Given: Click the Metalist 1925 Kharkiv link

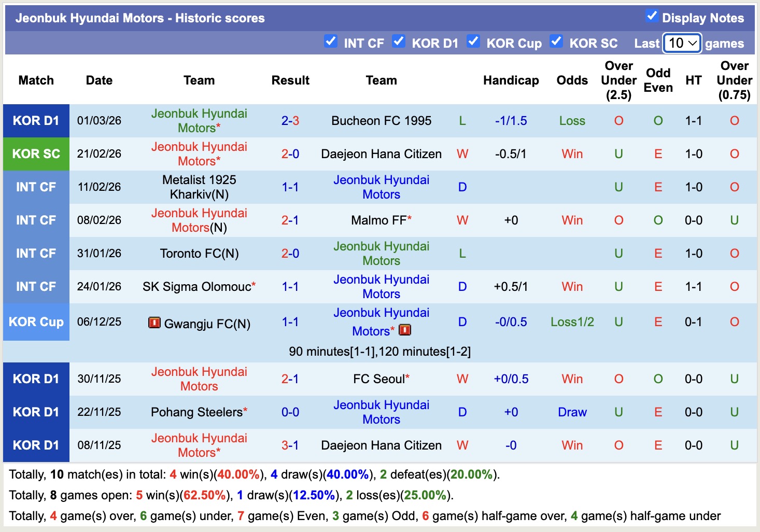Looking at the screenshot, I should [199, 187].
